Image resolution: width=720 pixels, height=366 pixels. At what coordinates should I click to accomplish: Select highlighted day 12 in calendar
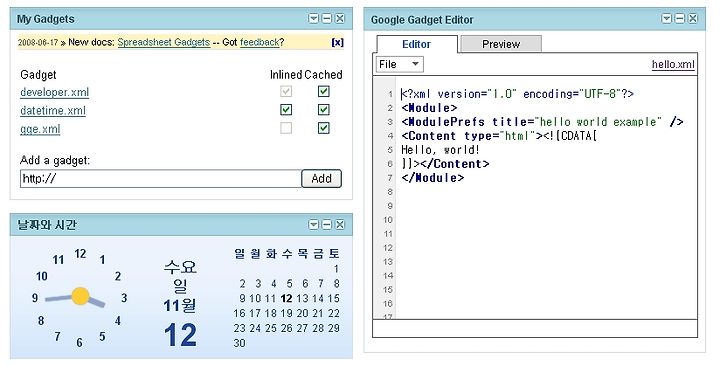click(287, 298)
